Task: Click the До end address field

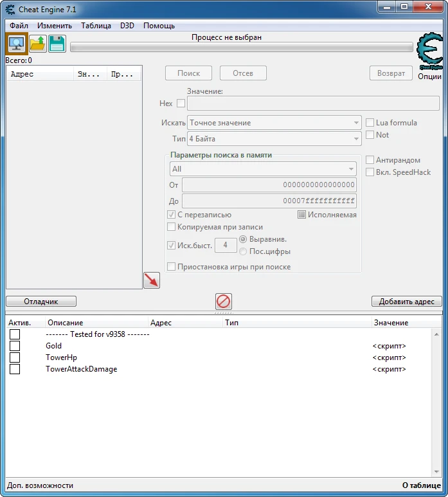Action: (269, 201)
